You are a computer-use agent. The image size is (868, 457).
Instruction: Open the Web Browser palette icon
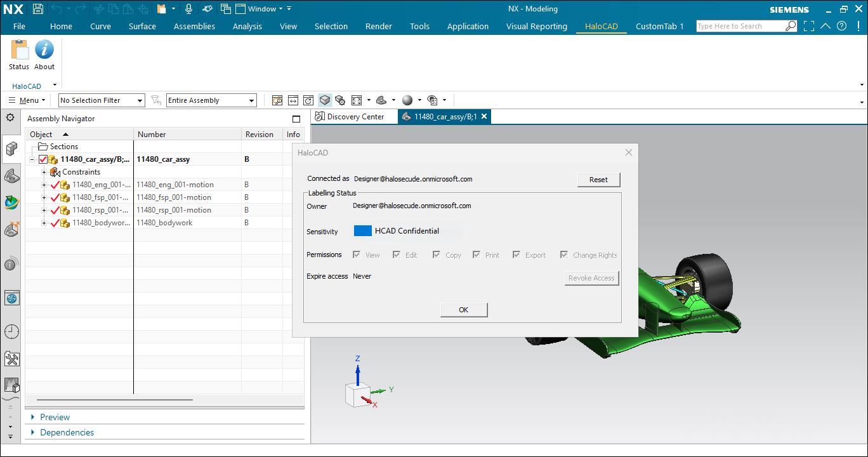10,297
